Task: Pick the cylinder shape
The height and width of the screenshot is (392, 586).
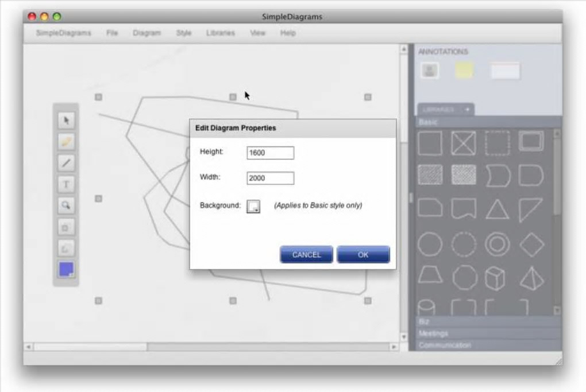Action: click(426, 308)
